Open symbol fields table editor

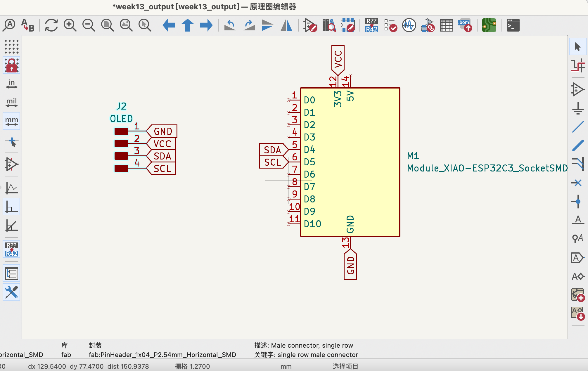(447, 25)
